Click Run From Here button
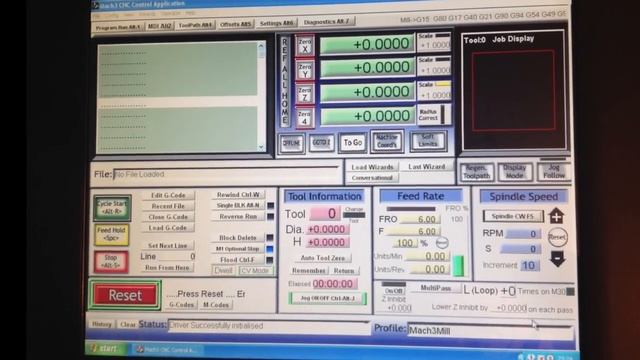 (167, 268)
